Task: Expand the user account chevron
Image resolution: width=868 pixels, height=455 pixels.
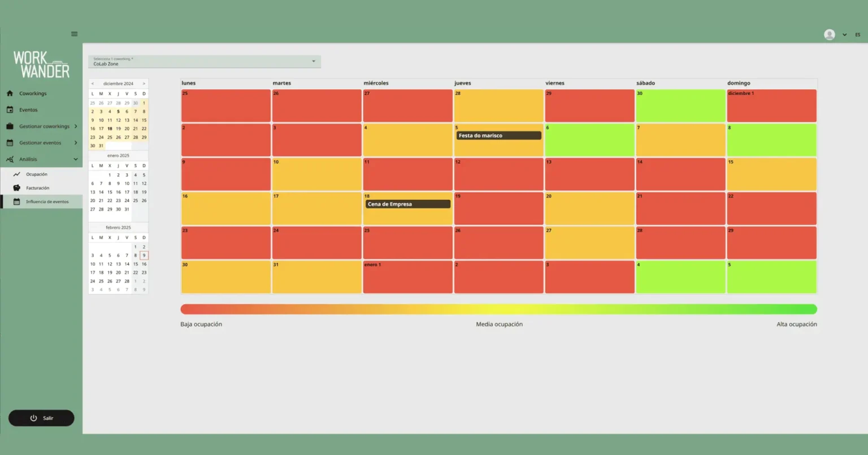Action: pyautogui.click(x=845, y=34)
